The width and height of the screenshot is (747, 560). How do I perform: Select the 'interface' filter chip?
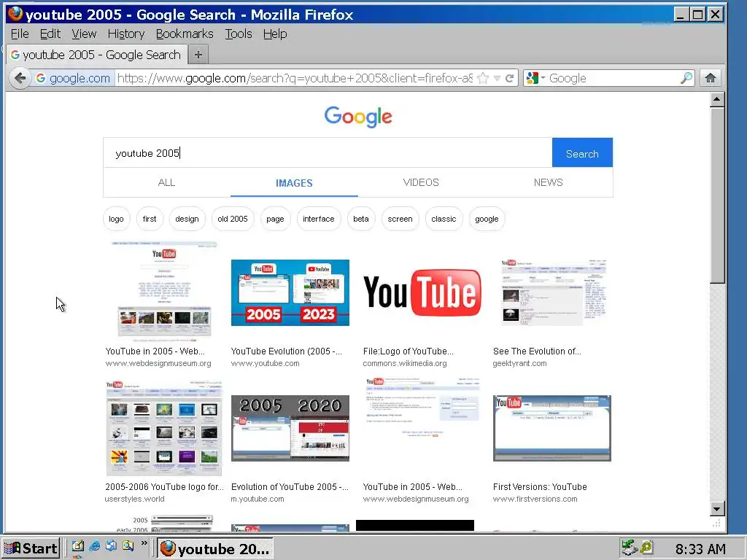point(319,219)
